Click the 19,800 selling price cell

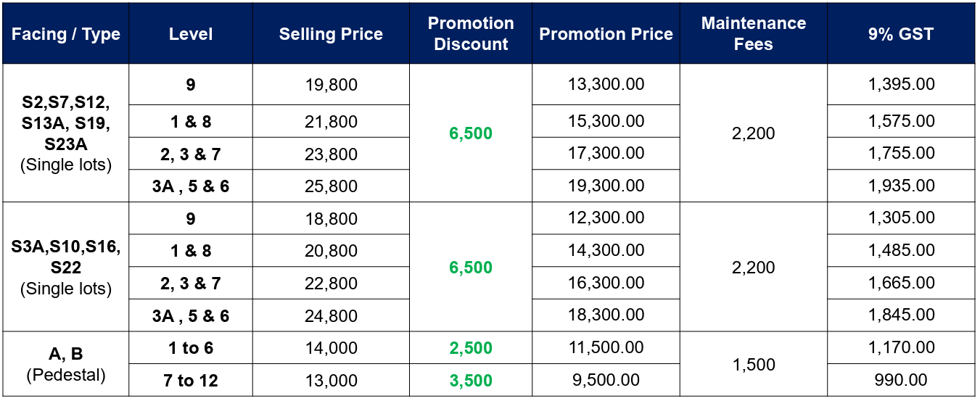tap(331, 85)
